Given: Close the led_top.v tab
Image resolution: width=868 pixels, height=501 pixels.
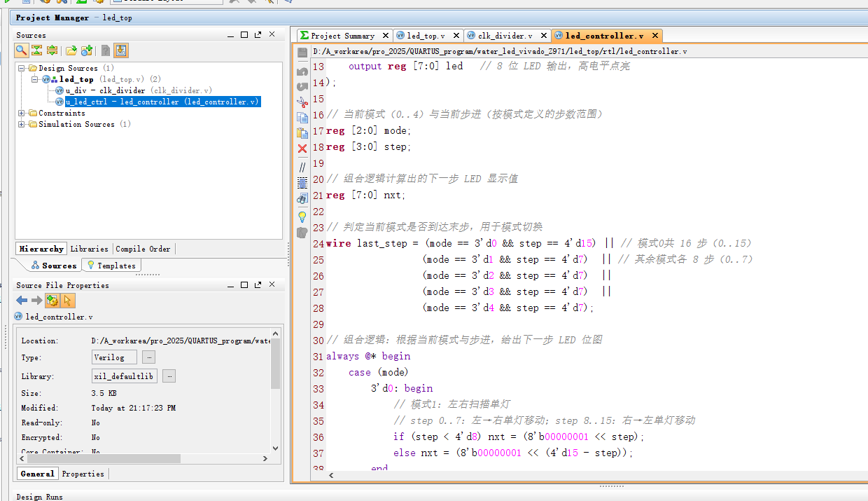Looking at the screenshot, I should click(x=456, y=36).
